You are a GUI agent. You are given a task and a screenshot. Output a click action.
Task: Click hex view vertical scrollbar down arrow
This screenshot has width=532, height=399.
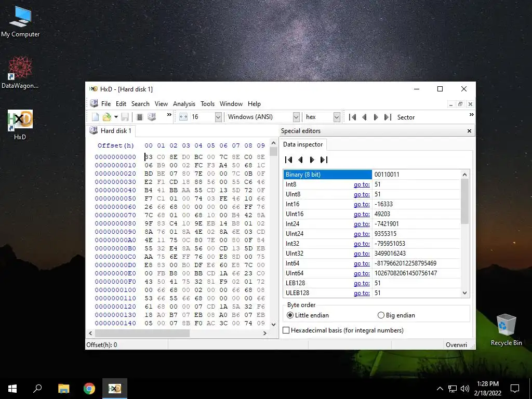pos(273,324)
